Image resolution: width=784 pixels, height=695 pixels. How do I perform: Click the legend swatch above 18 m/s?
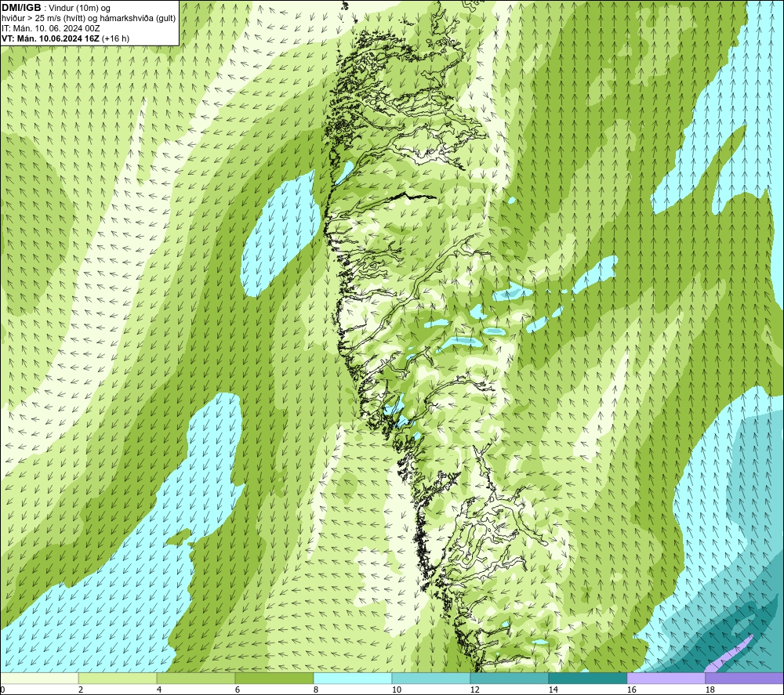click(744, 678)
